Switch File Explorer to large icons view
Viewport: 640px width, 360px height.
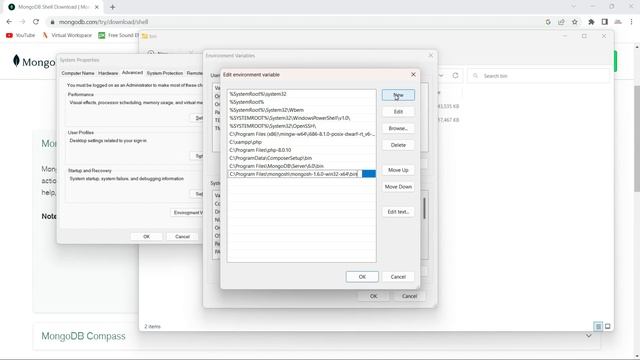click(x=607, y=326)
